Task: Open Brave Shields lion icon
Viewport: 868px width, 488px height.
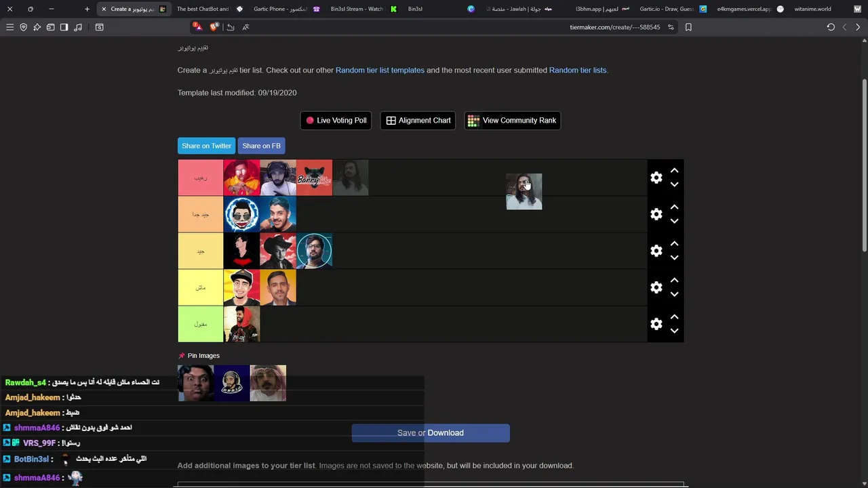Action: 214,27
